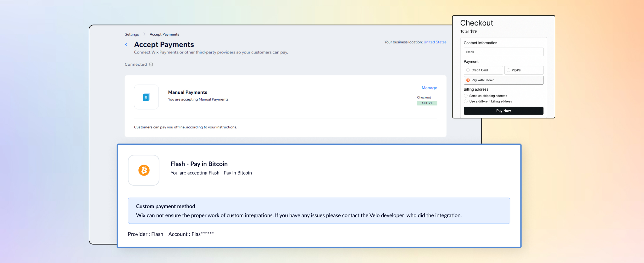The width and height of the screenshot is (644, 263).
Task: Click the Checkout heading in checkout panel
Action: pos(477,23)
